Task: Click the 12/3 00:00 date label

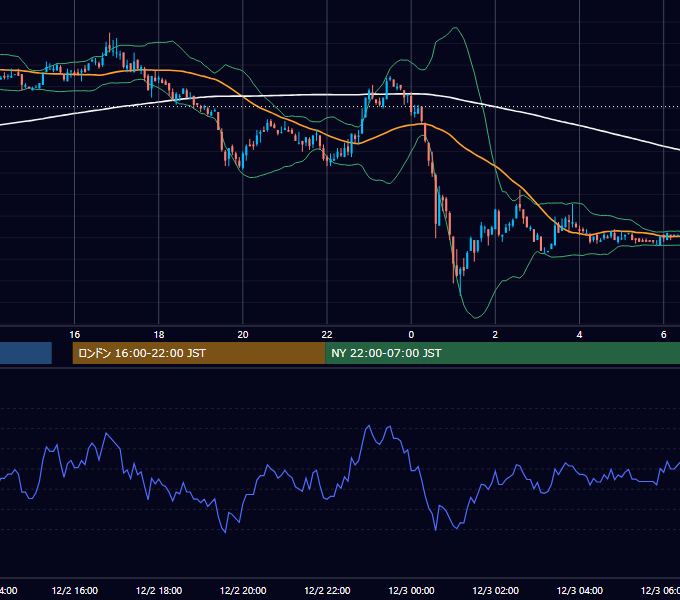Action: point(411,591)
